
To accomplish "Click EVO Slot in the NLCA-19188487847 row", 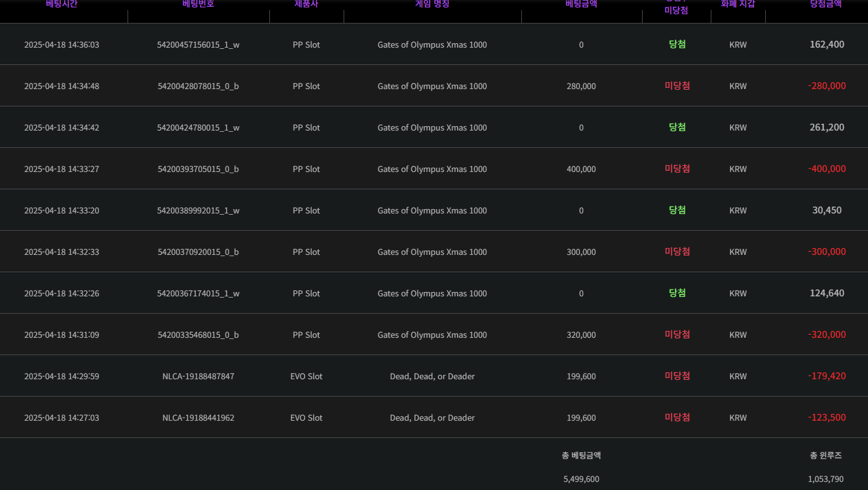I will [306, 376].
